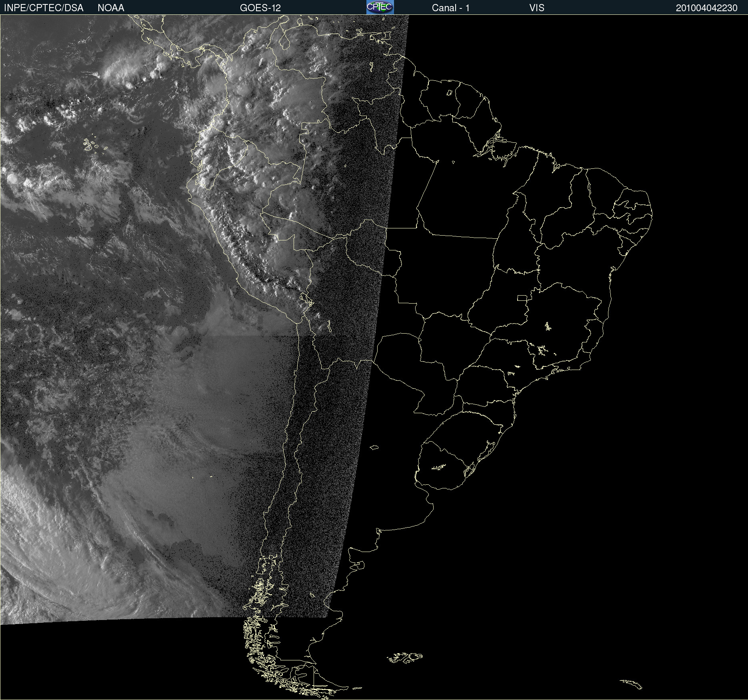Click the CPTEC logo in header
Image resolution: width=748 pixels, height=700 pixels.
pos(380,7)
